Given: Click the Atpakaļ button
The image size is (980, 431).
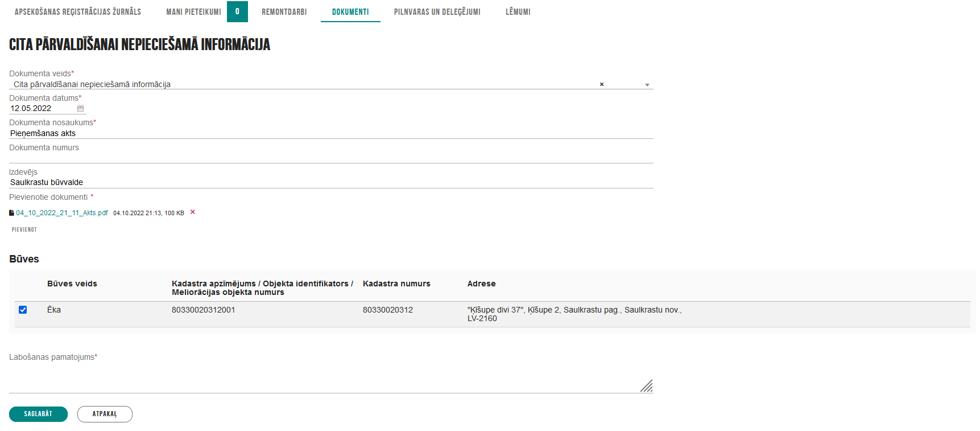Looking at the screenshot, I should click(105, 414).
